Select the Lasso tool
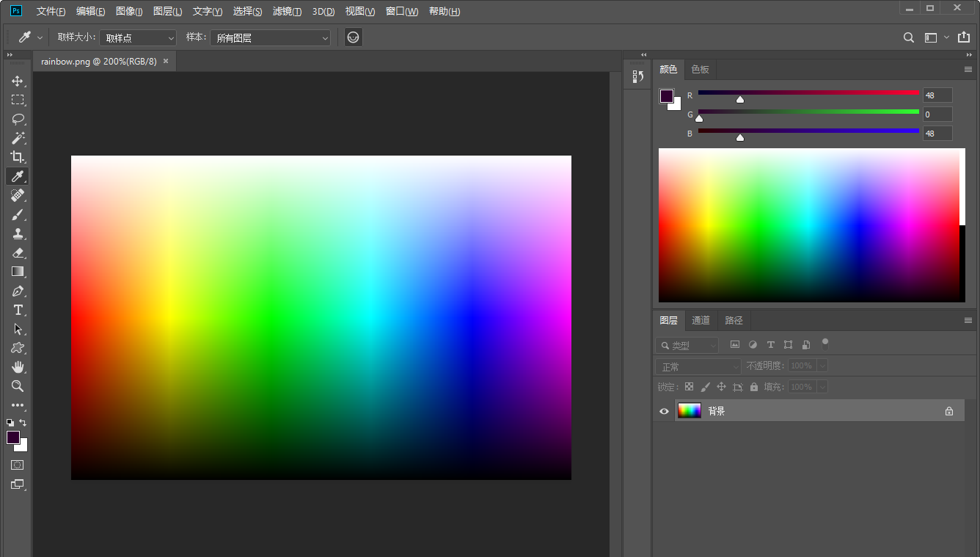 tap(18, 119)
